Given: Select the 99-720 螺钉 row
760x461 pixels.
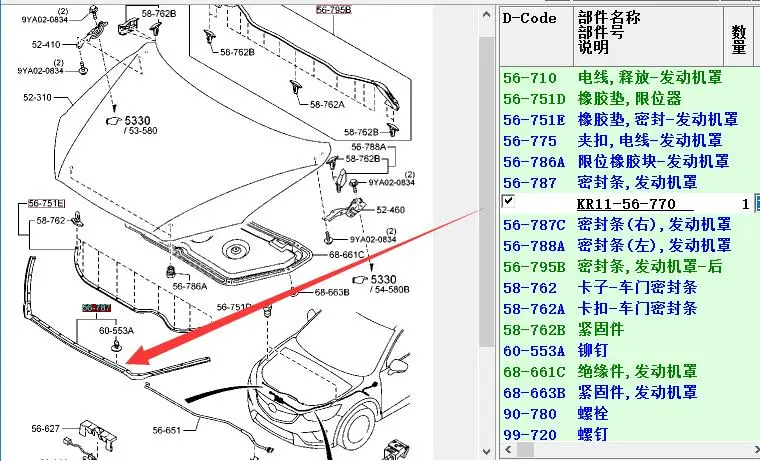Looking at the screenshot, I should (629, 435).
